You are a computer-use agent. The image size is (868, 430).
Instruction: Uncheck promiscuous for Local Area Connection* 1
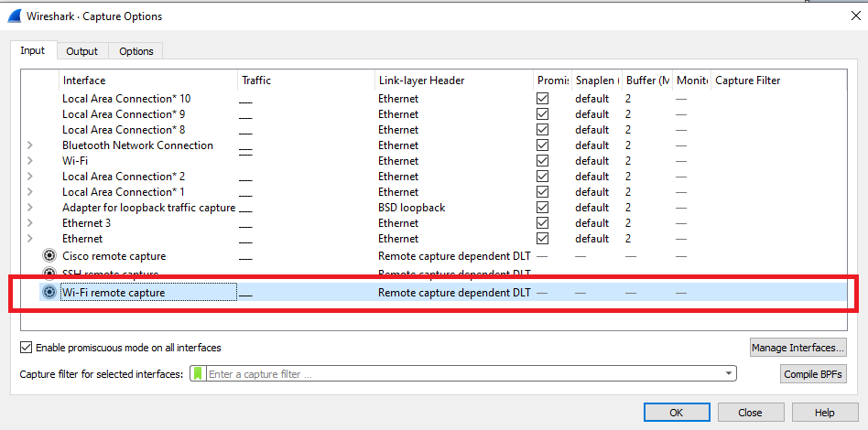coord(542,191)
